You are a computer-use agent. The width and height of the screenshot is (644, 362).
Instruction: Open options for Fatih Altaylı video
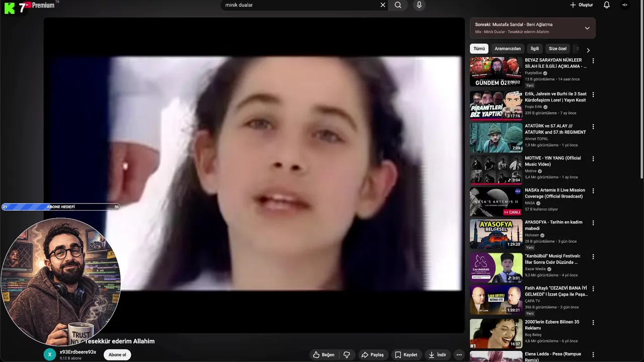(593, 289)
